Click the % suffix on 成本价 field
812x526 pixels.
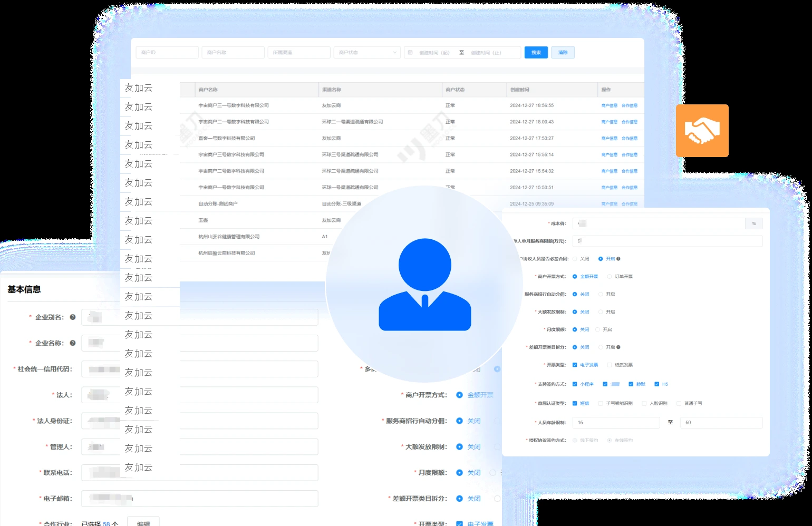(x=754, y=223)
